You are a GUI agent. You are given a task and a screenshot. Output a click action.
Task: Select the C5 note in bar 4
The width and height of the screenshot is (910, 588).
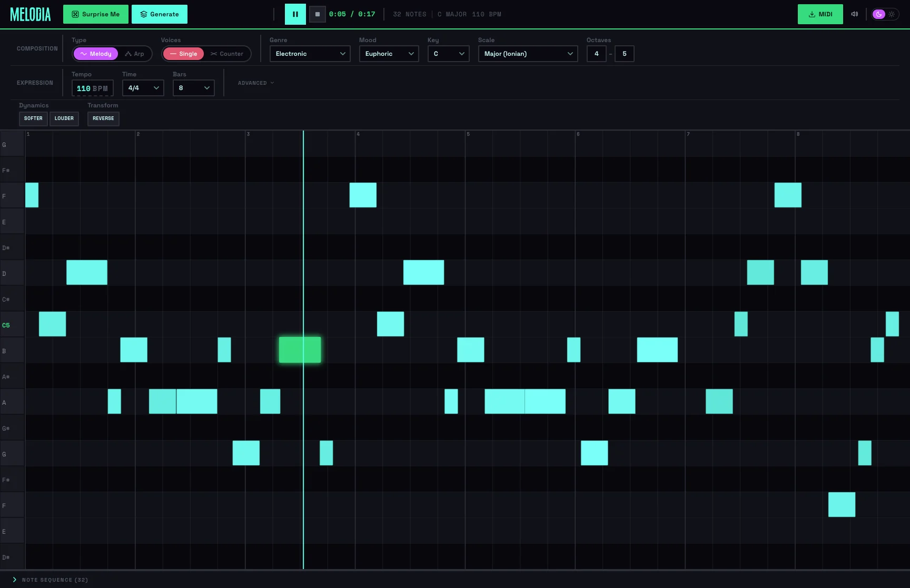(x=390, y=324)
